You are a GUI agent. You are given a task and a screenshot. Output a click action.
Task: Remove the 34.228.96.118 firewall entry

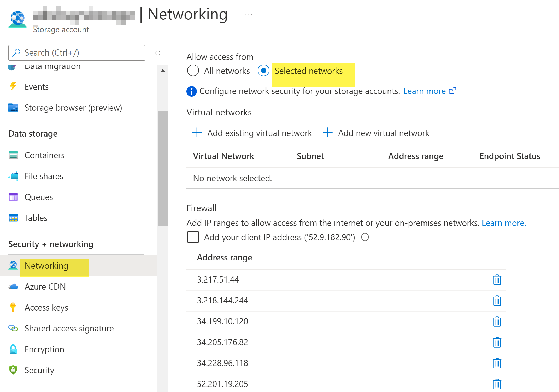(x=497, y=363)
